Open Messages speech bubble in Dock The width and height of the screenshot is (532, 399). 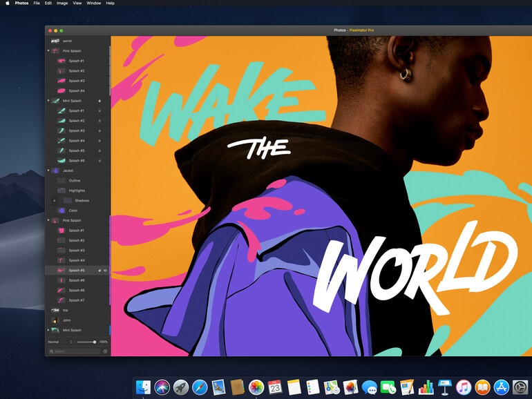pos(369,387)
